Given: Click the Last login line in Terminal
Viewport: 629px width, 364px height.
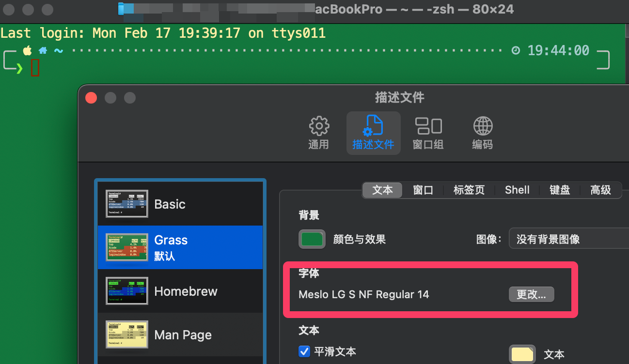Looking at the screenshot, I should click(163, 33).
